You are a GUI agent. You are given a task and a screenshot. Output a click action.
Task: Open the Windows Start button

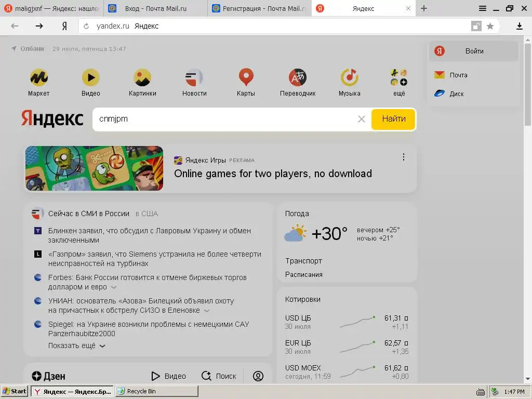coord(15,391)
